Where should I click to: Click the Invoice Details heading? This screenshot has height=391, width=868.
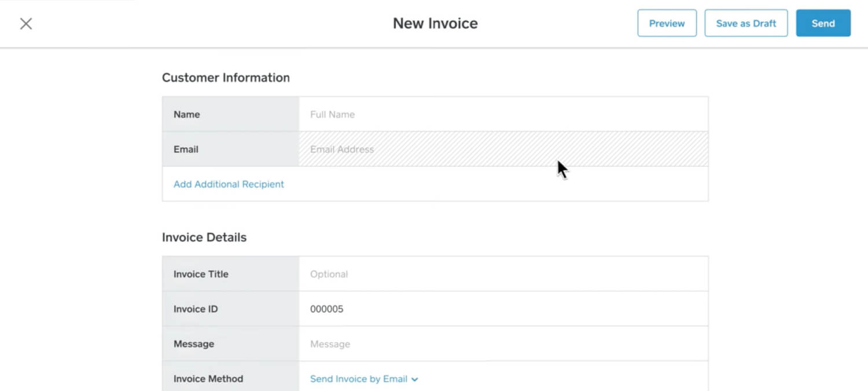pos(204,237)
